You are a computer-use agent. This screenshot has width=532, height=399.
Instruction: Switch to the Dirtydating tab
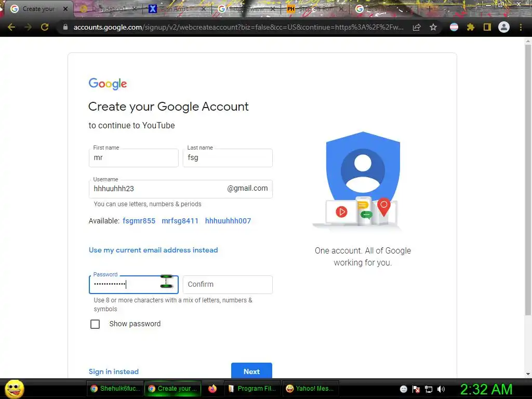[108, 9]
